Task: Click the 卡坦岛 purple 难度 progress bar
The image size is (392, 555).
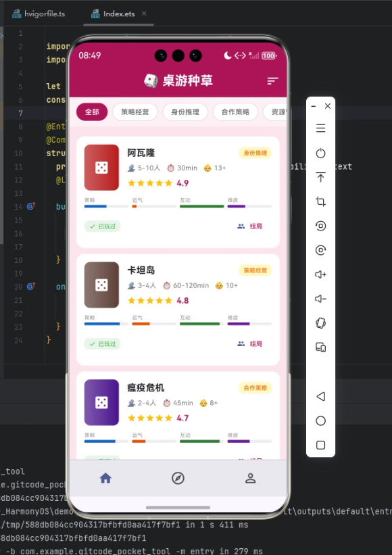Action: 249,324
